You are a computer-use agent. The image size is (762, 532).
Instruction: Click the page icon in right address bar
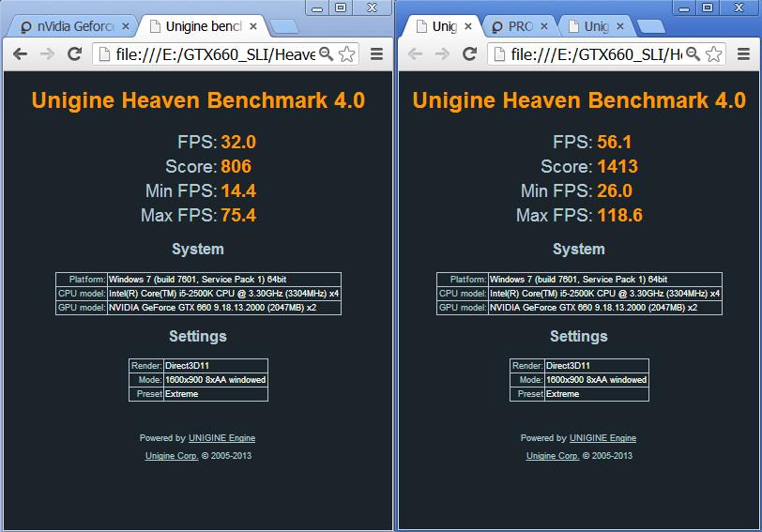[x=499, y=54]
